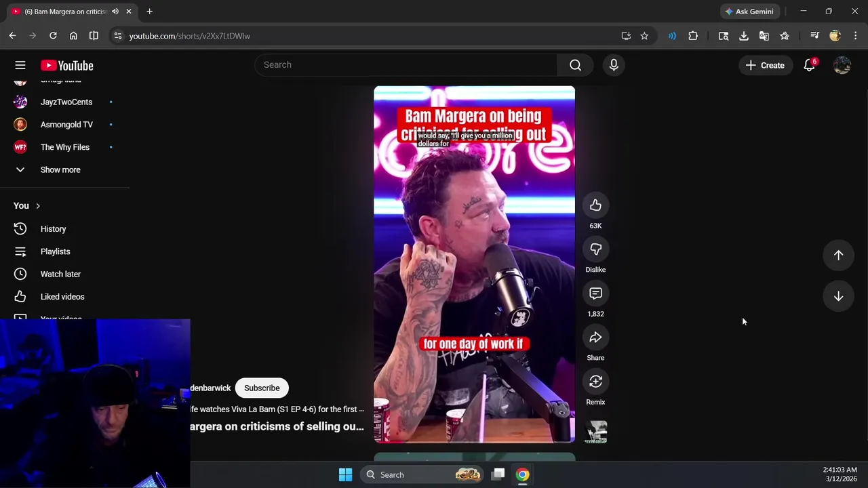Open notifications bell with 6 badge

pos(810,65)
